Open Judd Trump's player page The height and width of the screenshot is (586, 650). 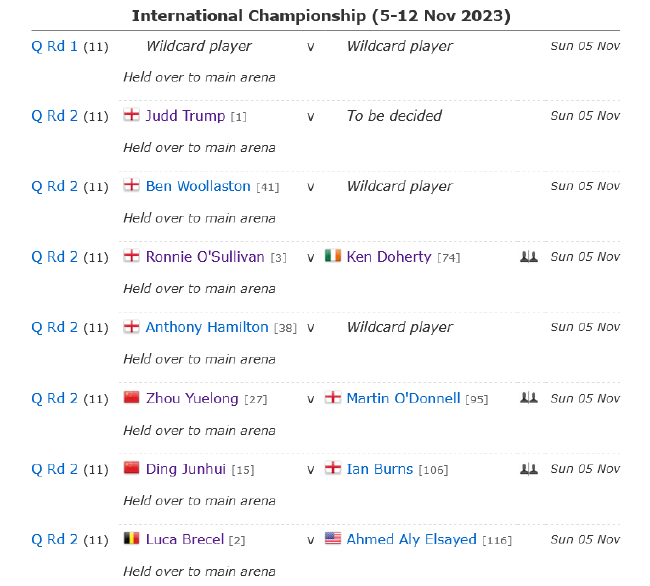tap(185, 116)
